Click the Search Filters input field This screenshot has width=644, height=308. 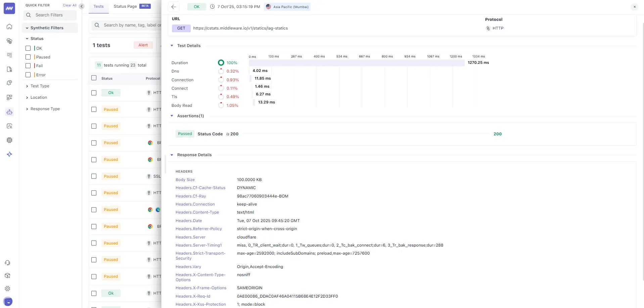pos(50,15)
